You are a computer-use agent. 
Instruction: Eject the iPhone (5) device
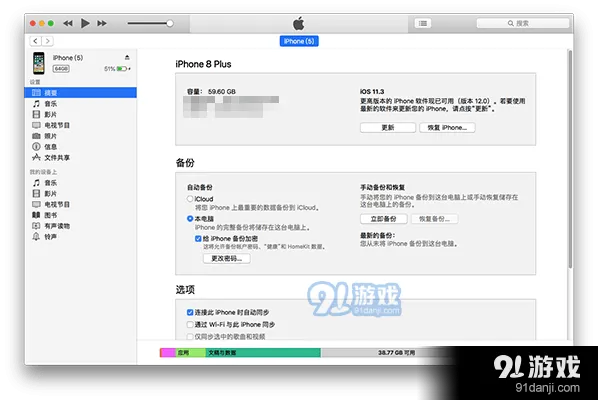[x=127, y=57]
